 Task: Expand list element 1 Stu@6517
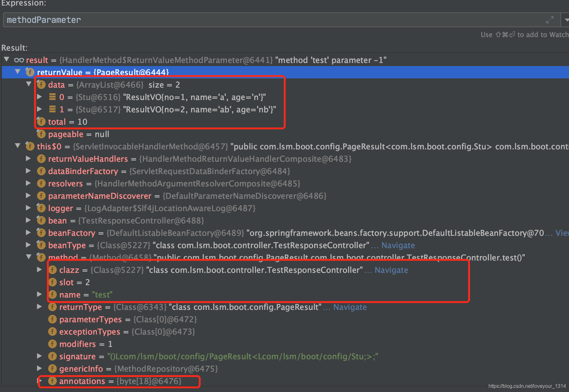[x=39, y=109]
